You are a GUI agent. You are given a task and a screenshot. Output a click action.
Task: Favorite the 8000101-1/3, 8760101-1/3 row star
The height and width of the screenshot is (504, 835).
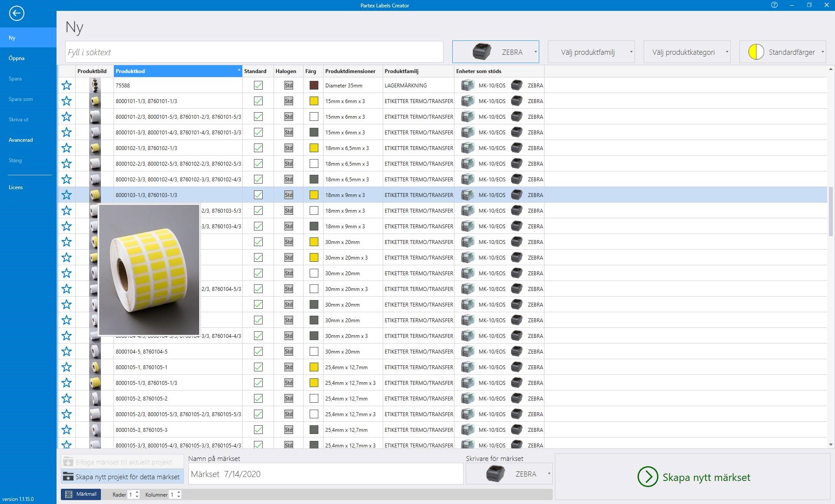pyautogui.click(x=67, y=101)
